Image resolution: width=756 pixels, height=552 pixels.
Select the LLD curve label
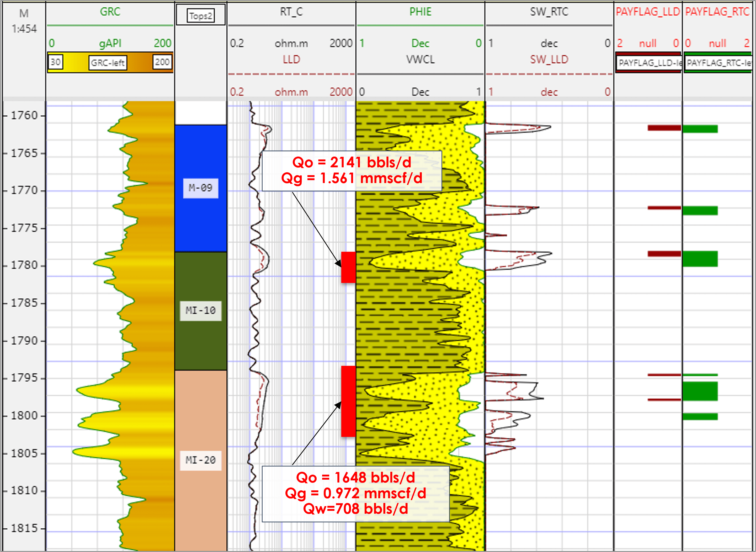291,60
